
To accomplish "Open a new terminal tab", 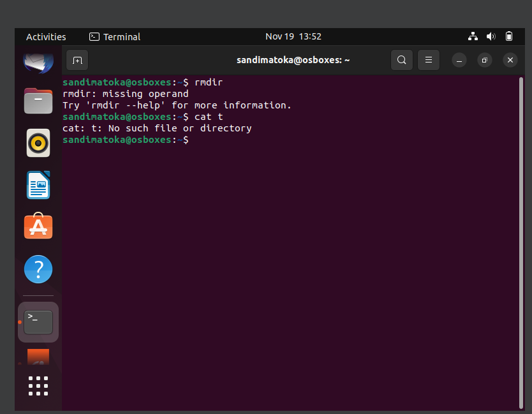I will pyautogui.click(x=77, y=60).
